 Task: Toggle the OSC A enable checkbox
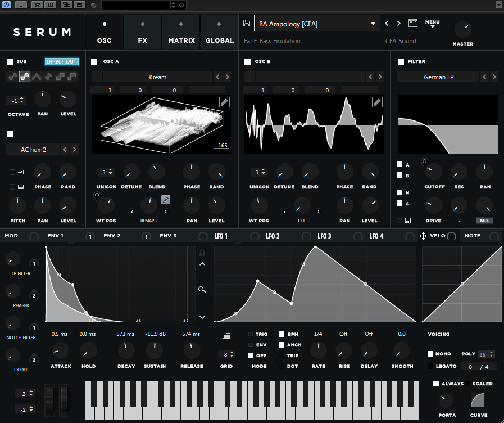[x=94, y=61]
